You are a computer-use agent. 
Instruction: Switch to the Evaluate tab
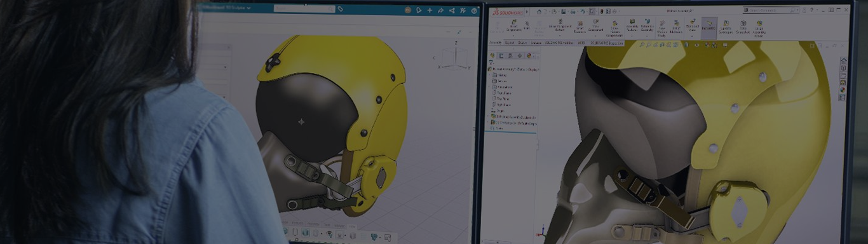pos(536,43)
